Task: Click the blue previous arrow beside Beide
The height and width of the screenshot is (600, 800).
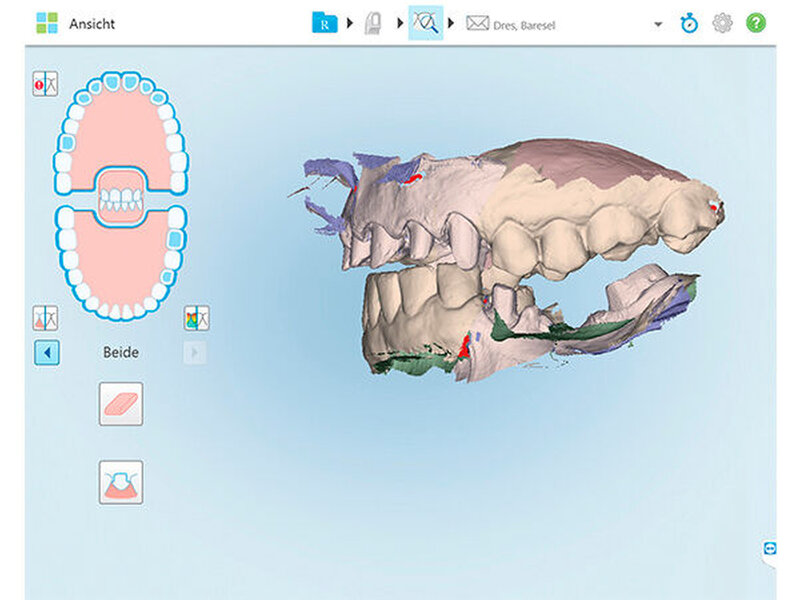Action: point(47,353)
